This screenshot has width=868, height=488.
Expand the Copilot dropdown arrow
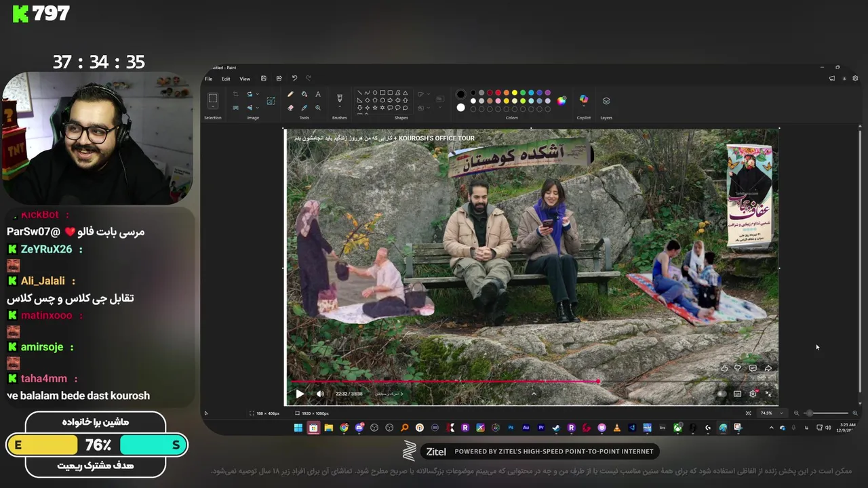[584, 107]
